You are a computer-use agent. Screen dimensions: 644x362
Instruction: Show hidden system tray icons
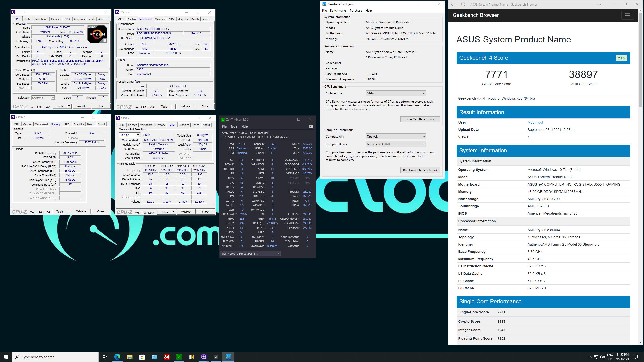click(x=590, y=357)
